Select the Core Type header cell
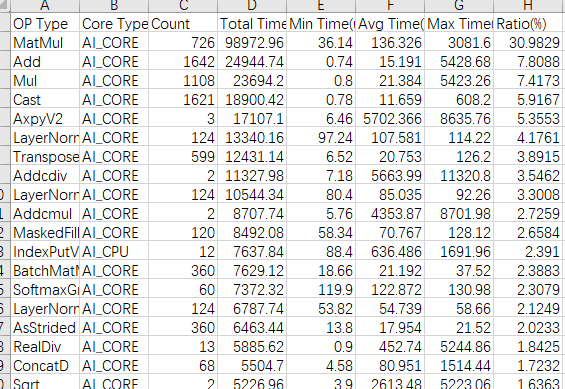The image size is (565, 389). 114,24
